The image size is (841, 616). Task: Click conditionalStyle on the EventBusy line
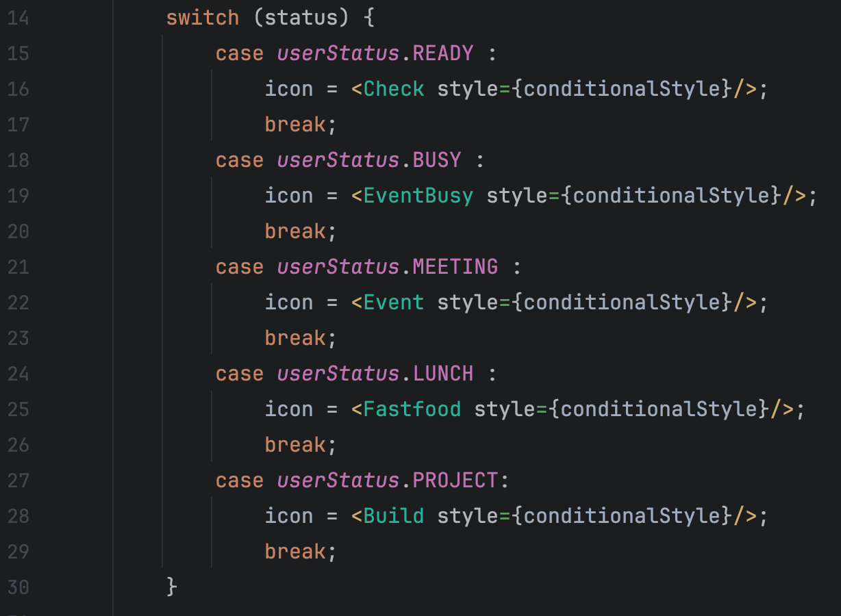point(672,195)
